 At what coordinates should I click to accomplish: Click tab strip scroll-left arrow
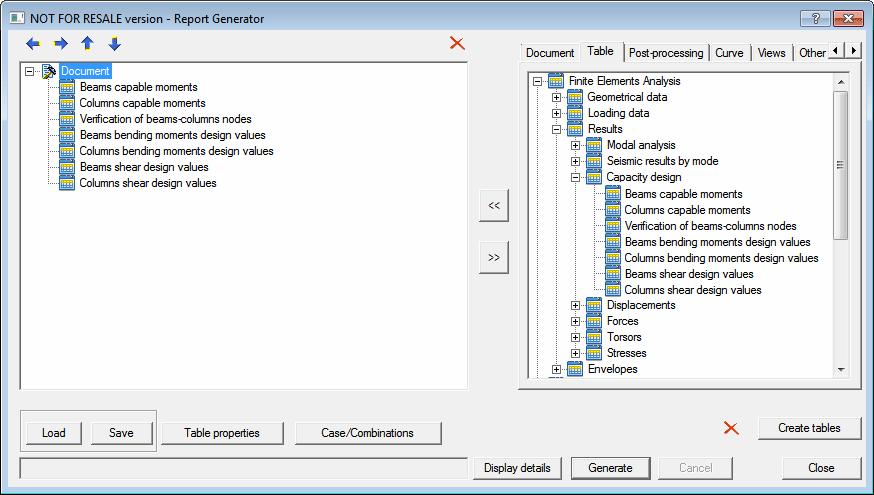pyautogui.click(x=836, y=51)
